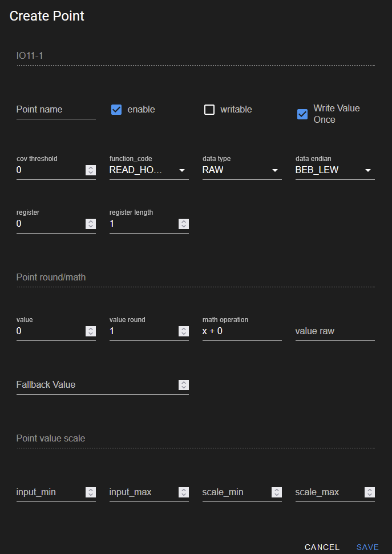The height and width of the screenshot is (554, 392).
Task: Click the scale_max spinner arrows
Action: (x=370, y=492)
